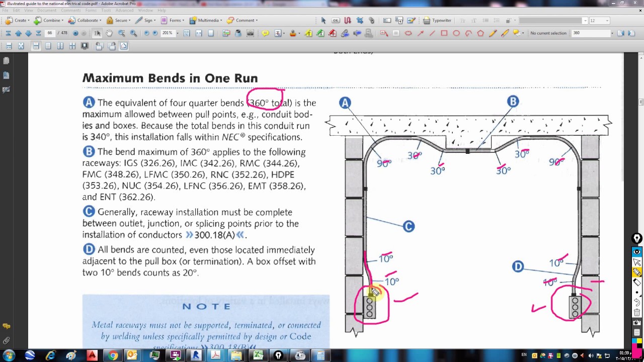Go to previous page arrow
This screenshot has width=644, height=362.
[x=18, y=33]
